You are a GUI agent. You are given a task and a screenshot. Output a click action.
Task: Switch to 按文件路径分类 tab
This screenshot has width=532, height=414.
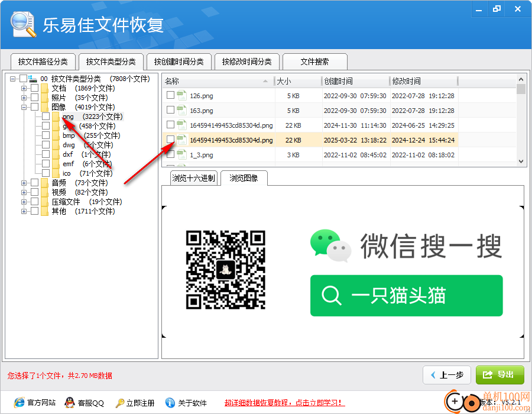pyautogui.click(x=43, y=62)
